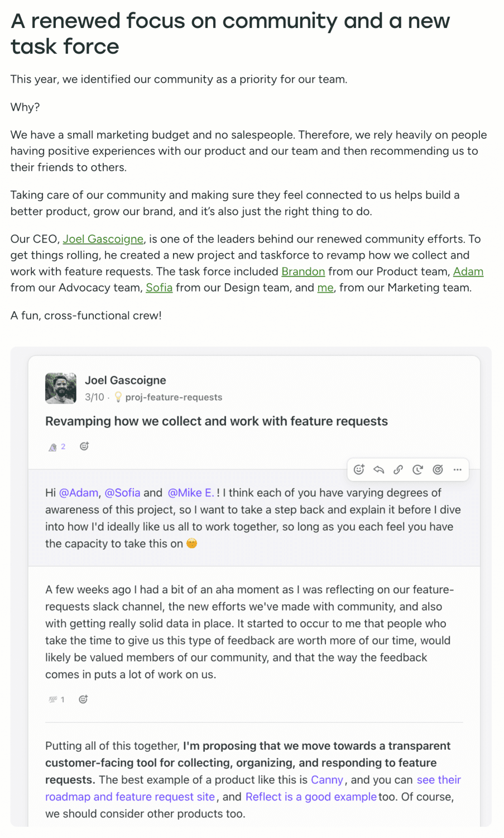
Task: Add a reaction to Joel's message
Action: click(x=359, y=469)
